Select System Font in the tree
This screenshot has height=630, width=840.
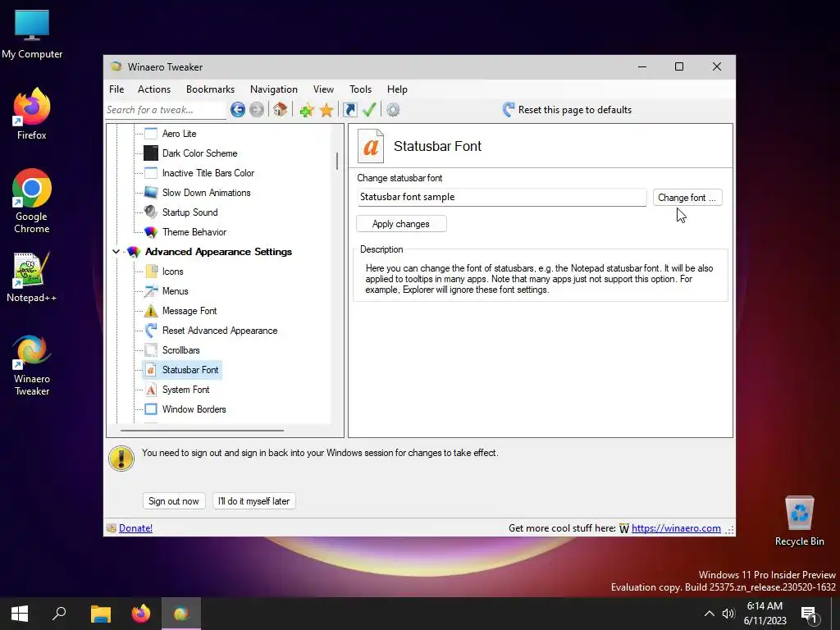click(x=185, y=390)
